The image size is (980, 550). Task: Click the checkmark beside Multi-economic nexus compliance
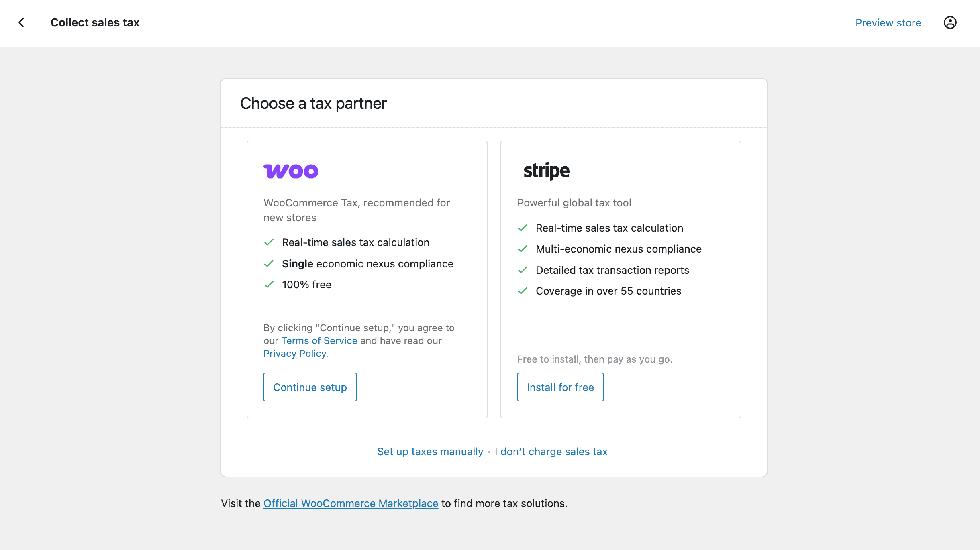[x=523, y=249]
